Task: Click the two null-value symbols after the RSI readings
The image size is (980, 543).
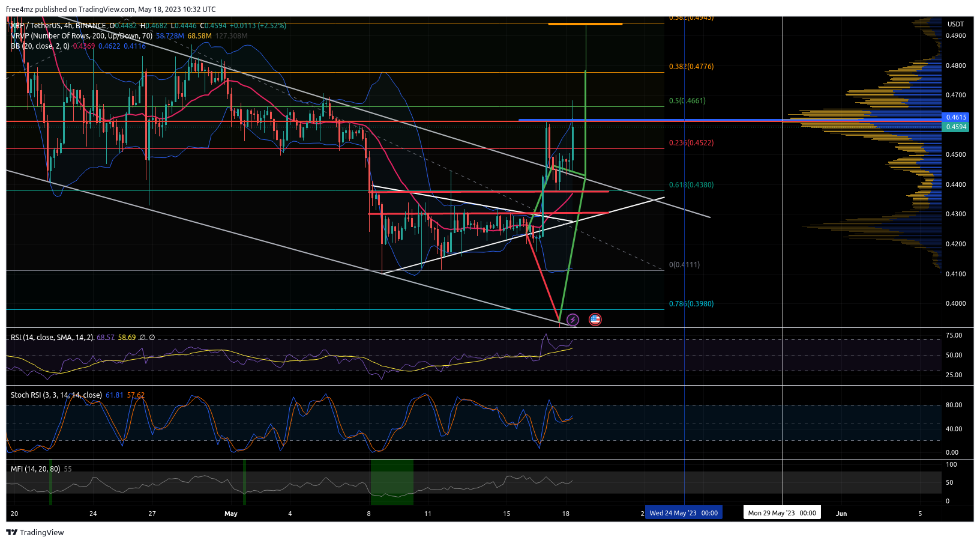Action: 147,338
